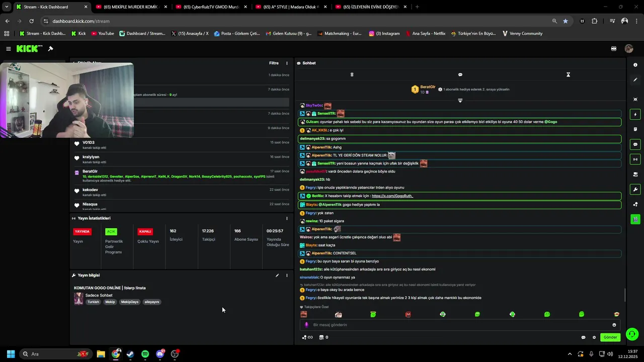644x362 pixels.
Task: Click the kekodev follower entry
Action: pyautogui.click(x=181, y=192)
